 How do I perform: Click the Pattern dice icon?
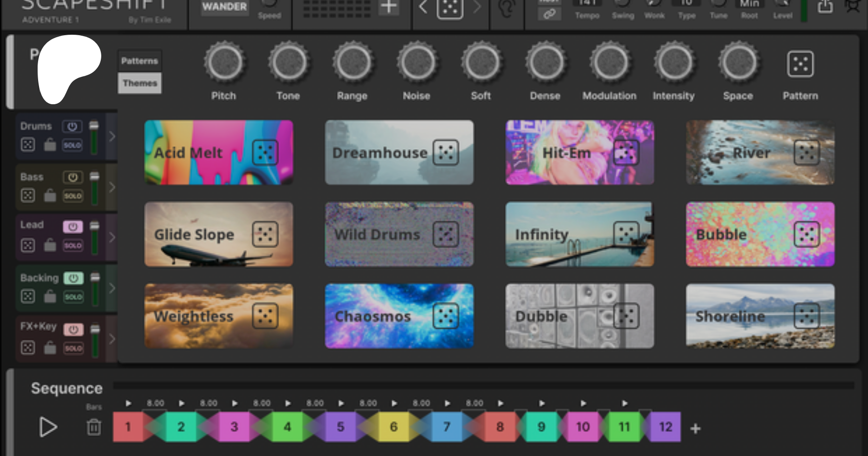[800, 64]
